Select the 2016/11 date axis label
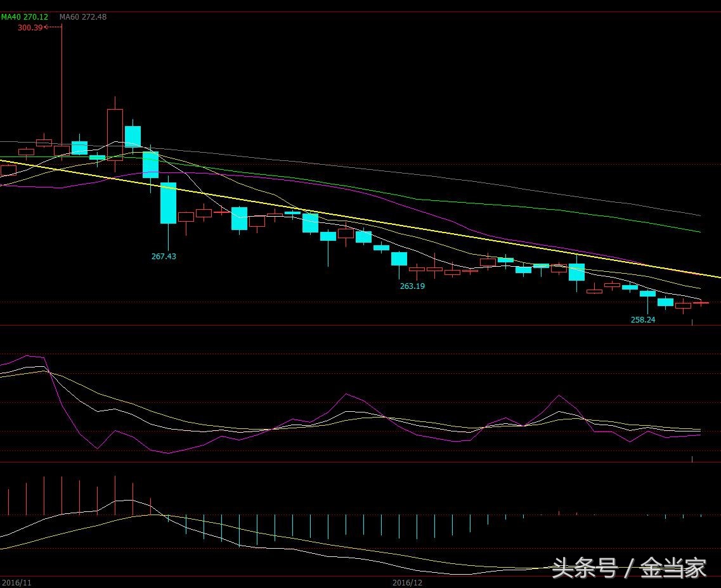Screen dimensions: 721x588 16,582
